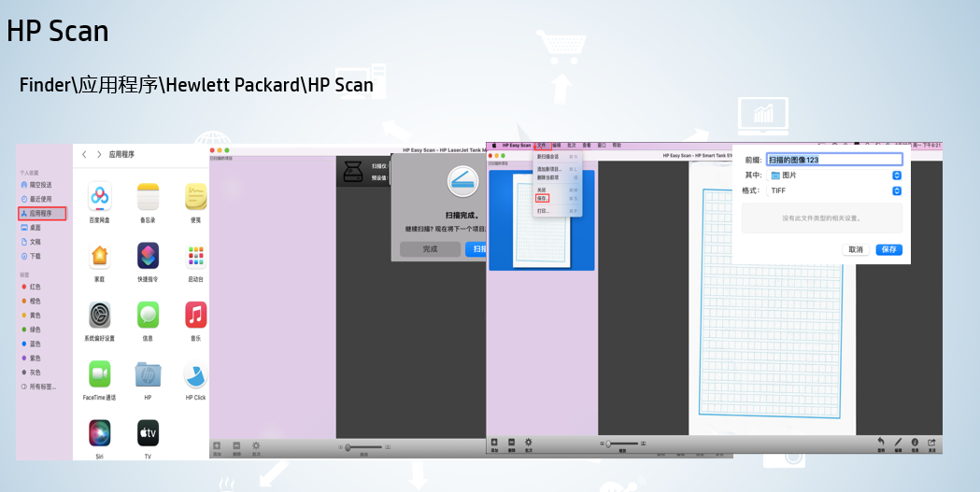Open the HP Click app icon
The height and width of the screenshot is (492, 980).
(x=195, y=374)
